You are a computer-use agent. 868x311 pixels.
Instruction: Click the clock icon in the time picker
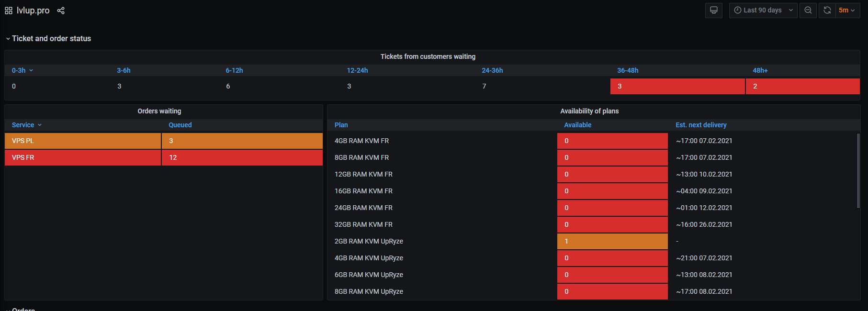click(x=738, y=10)
